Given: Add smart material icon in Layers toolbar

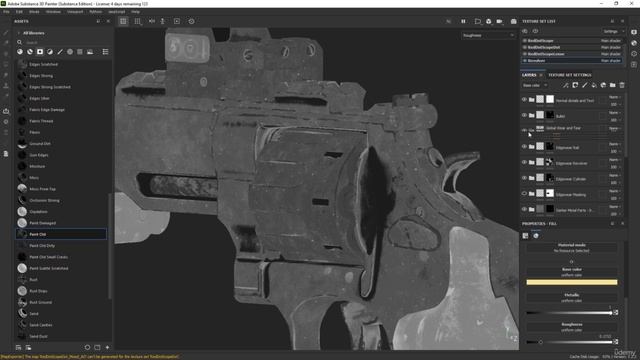Looking at the screenshot, I should point(603,85).
